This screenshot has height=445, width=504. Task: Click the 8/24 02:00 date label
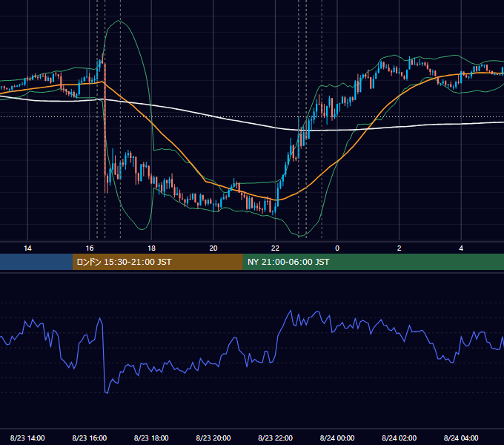(x=399, y=438)
